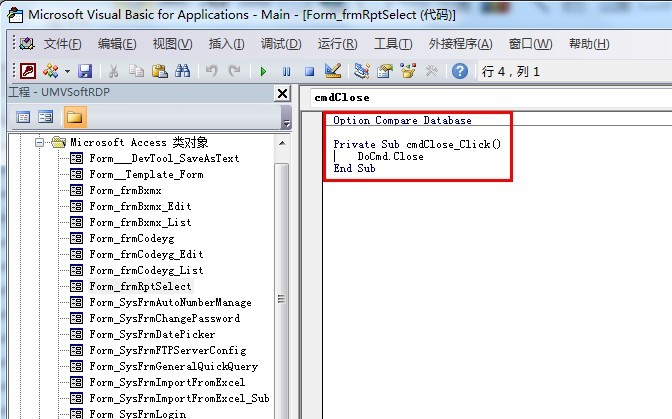Select Form_SysFrmDatePicker in the tree

tap(152, 334)
